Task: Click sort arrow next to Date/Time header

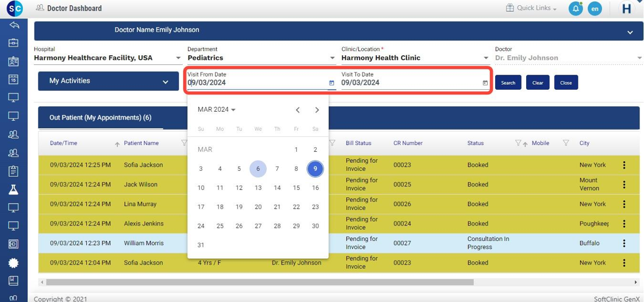Action: click(117, 144)
